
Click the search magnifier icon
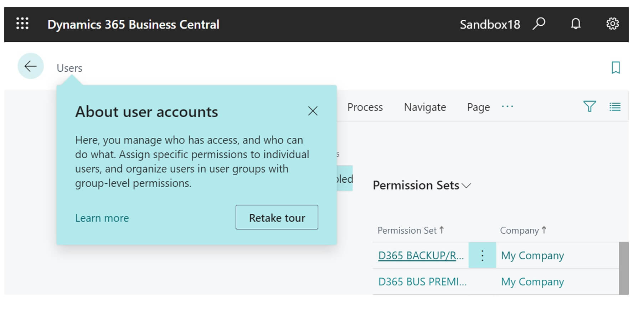click(539, 24)
